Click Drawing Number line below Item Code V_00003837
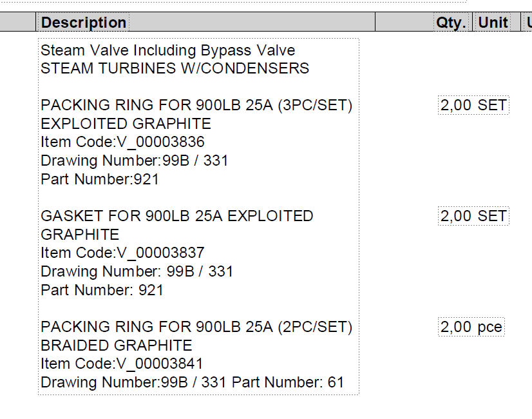The width and height of the screenshot is (532, 419). coord(137,271)
